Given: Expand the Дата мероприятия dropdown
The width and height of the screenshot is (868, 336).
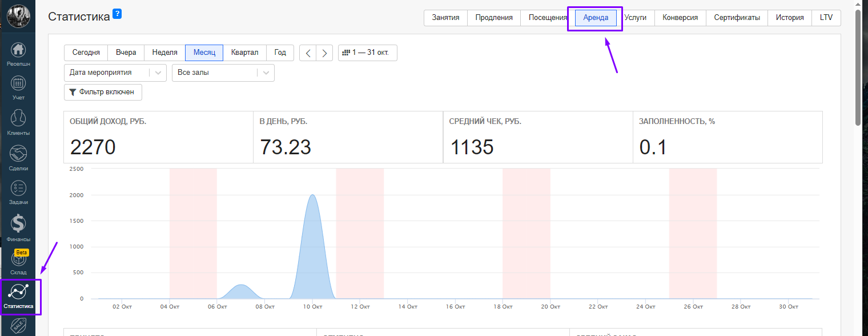Looking at the screenshot, I should tap(115, 73).
